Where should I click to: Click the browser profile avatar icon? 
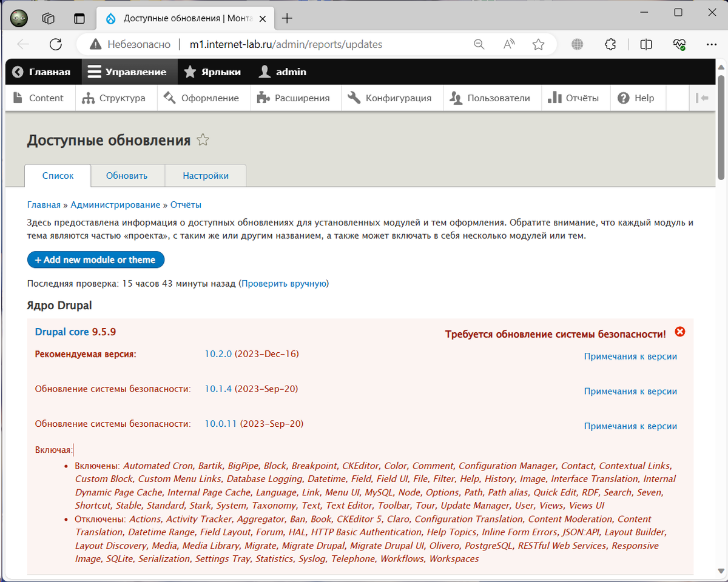[19, 18]
